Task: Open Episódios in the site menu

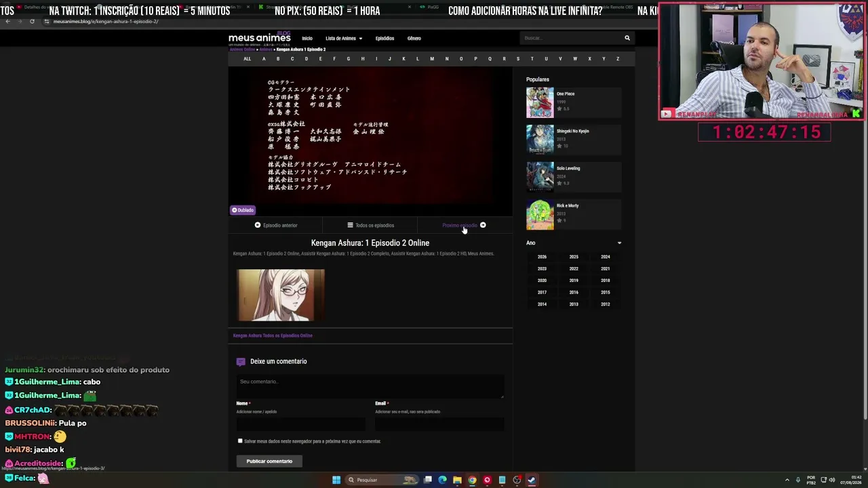Action: [x=384, y=39]
